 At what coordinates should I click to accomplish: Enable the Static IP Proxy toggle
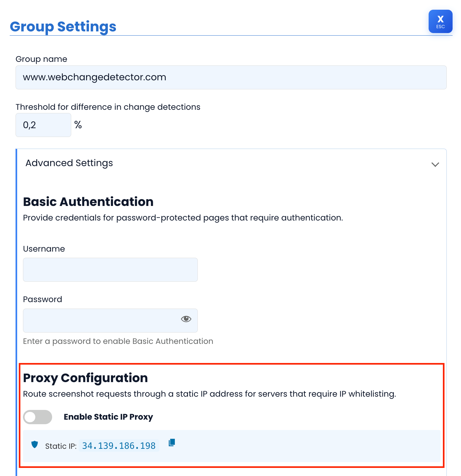click(x=38, y=417)
